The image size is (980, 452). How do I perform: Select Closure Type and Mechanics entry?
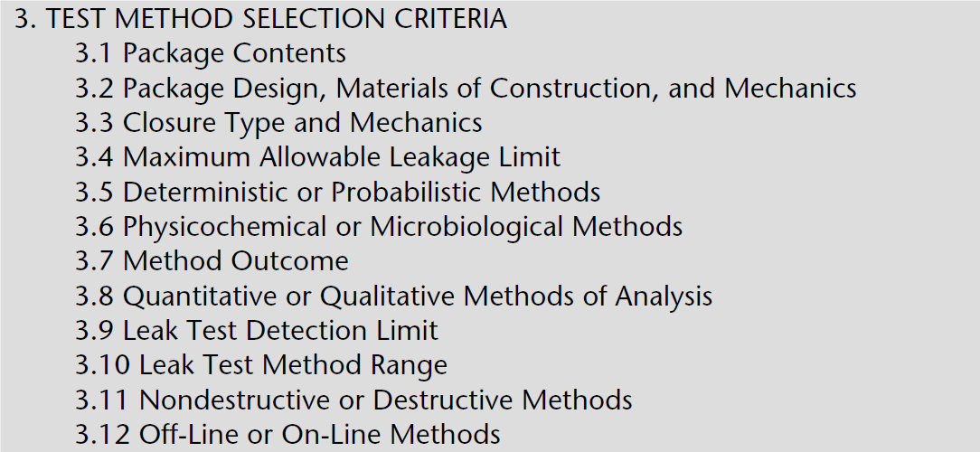point(278,123)
